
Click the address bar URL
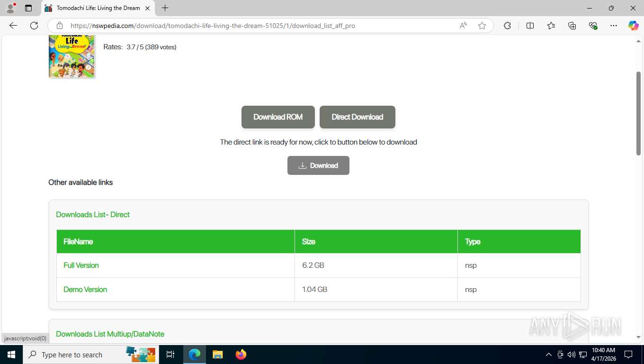point(213,26)
